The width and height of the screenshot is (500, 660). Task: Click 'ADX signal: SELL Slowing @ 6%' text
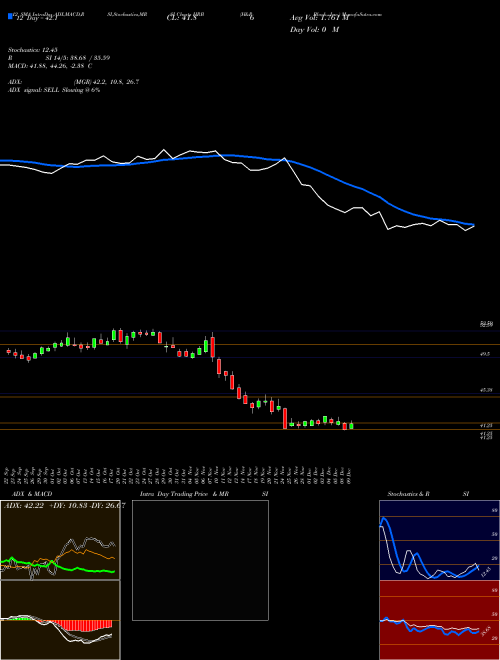coord(54,90)
